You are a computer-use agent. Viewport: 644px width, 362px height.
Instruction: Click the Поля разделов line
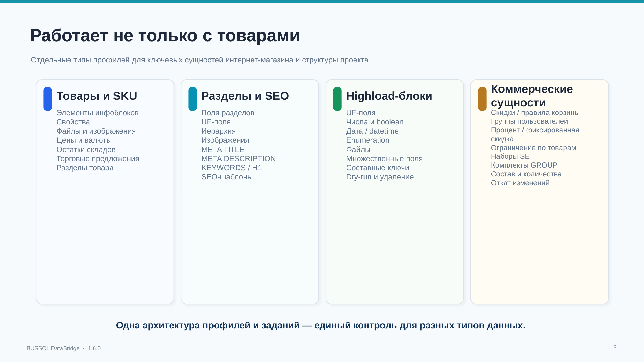pyautogui.click(x=228, y=113)
